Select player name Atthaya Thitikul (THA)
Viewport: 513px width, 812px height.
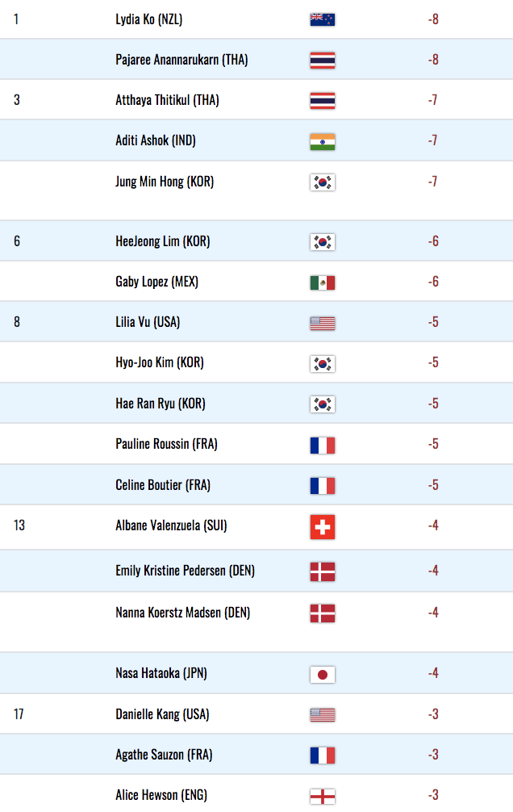pyautogui.click(x=167, y=100)
